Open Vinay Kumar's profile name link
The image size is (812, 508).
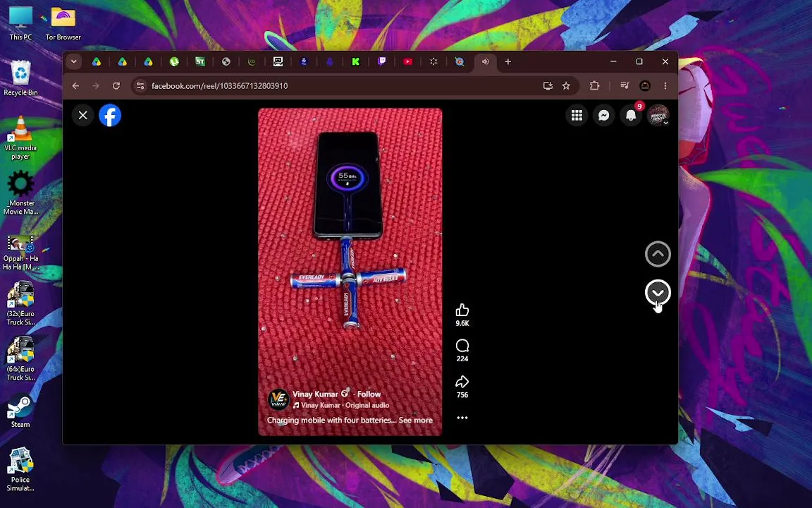(315, 394)
